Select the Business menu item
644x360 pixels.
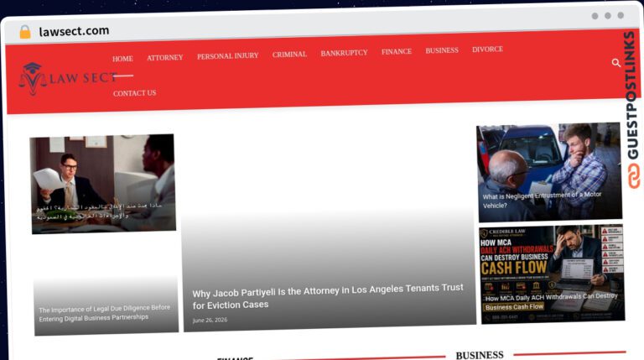(442, 50)
